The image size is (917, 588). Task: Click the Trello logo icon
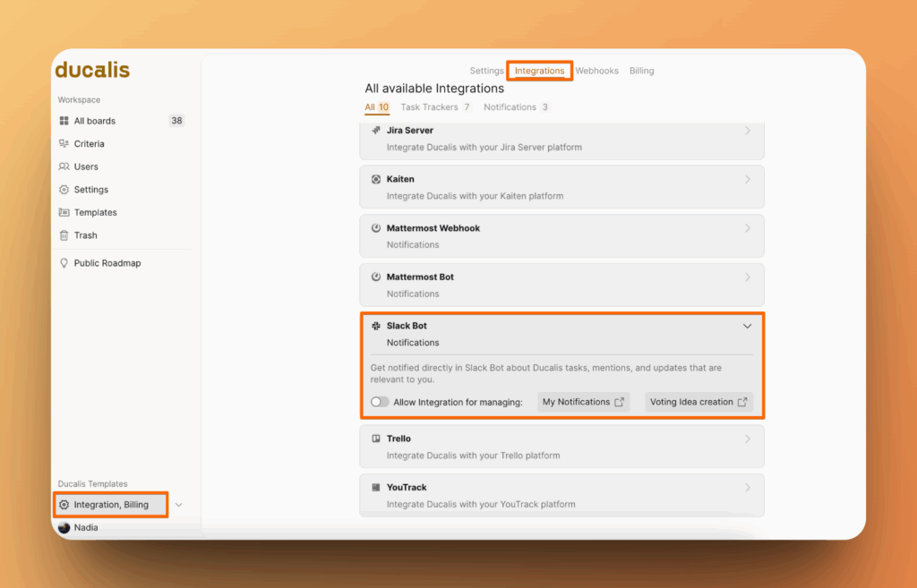(x=376, y=439)
